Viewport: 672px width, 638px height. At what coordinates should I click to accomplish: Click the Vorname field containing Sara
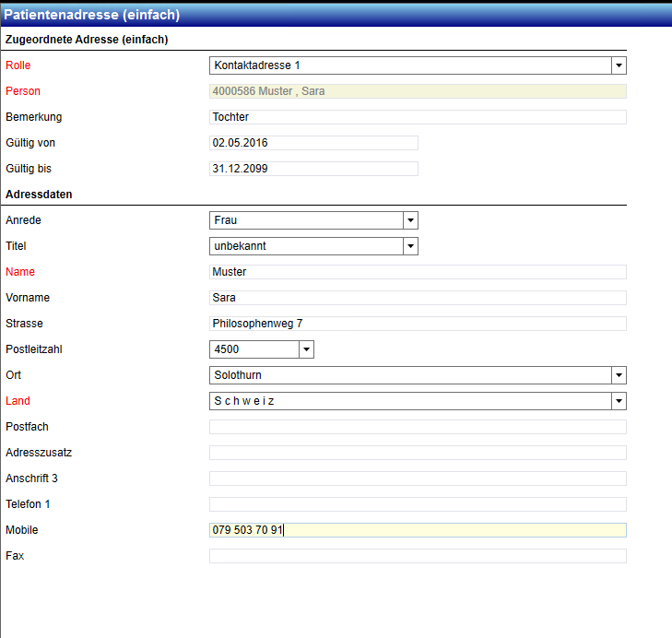tap(418, 298)
